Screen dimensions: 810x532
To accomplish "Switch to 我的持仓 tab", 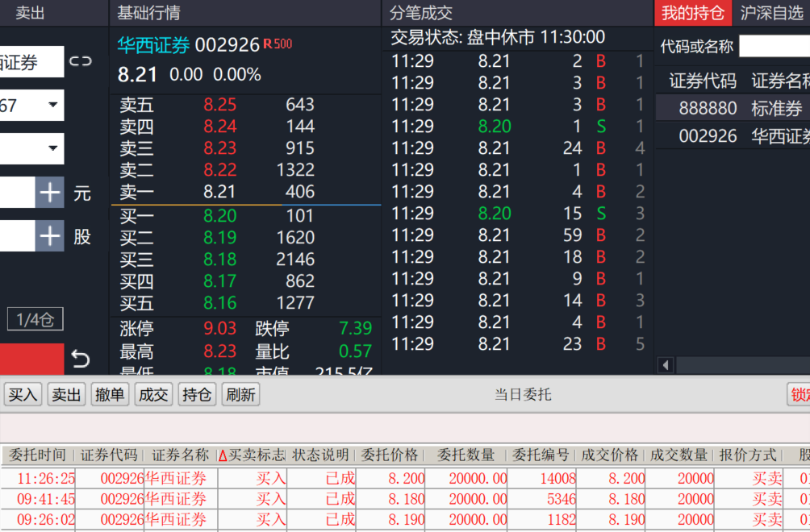I will (x=693, y=12).
